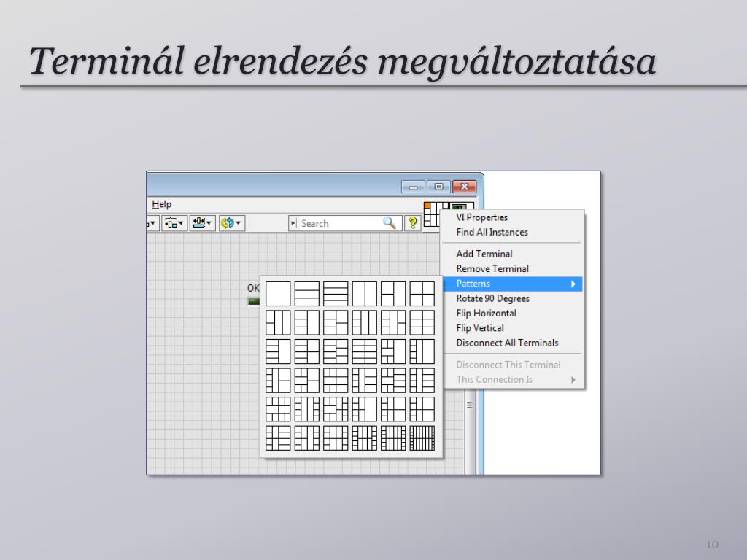Click the OK button on front panel
The height and width of the screenshot is (560, 747).
tap(253, 300)
